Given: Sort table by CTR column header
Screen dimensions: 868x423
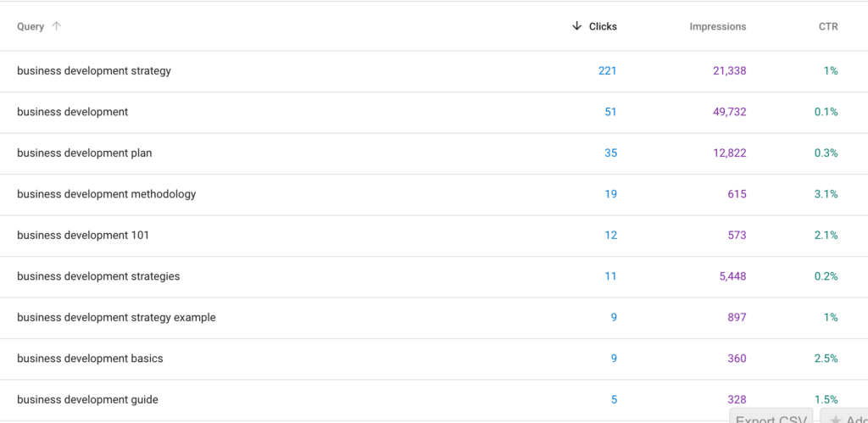Looking at the screenshot, I should point(828,26).
